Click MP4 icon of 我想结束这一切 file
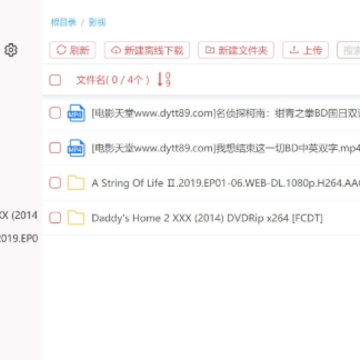Image resolution: width=360 pixels, height=360 pixels. coord(76,148)
